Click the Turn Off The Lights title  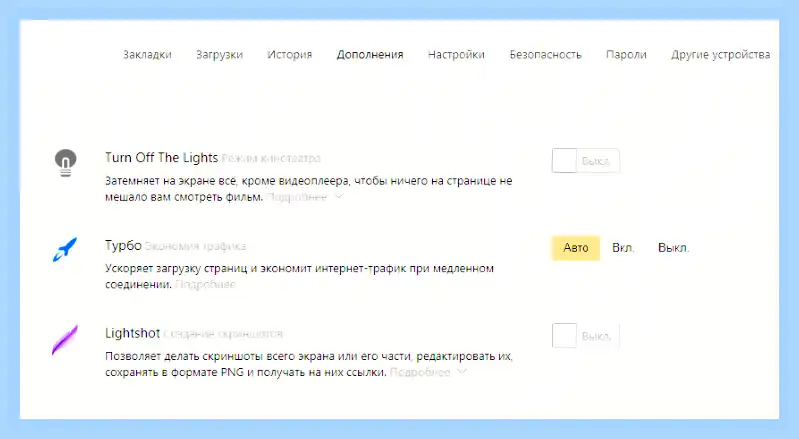pos(162,158)
